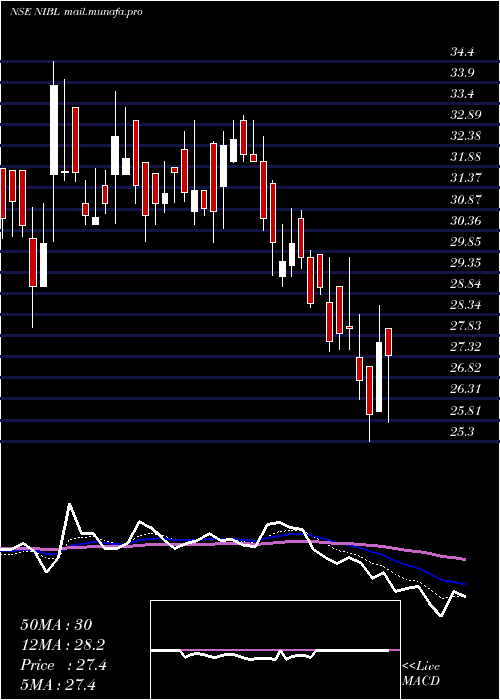Click the 32.89 price axis label
This screenshot has height=700, width=500.
466,115
